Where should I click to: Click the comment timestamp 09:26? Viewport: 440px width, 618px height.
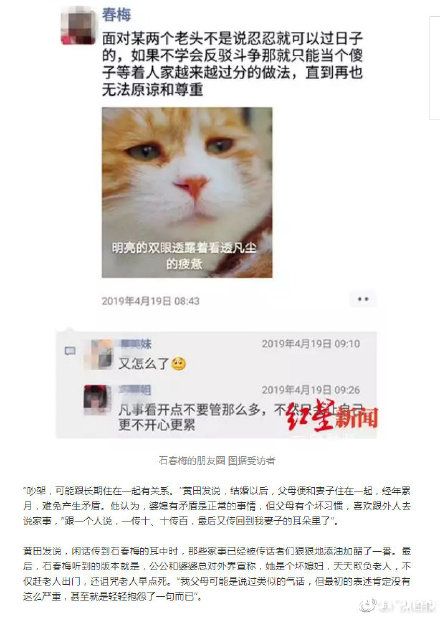[x=311, y=390]
